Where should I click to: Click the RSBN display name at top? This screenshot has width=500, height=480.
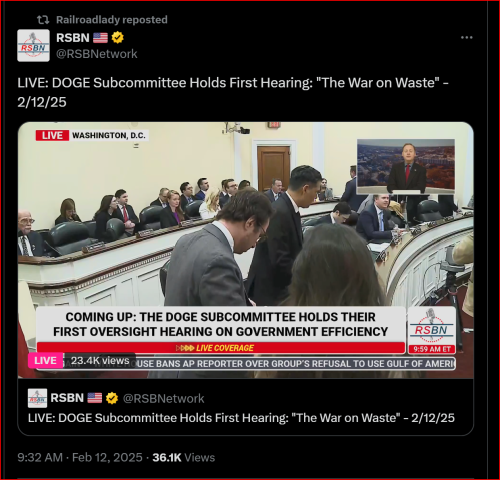pyautogui.click(x=73, y=38)
